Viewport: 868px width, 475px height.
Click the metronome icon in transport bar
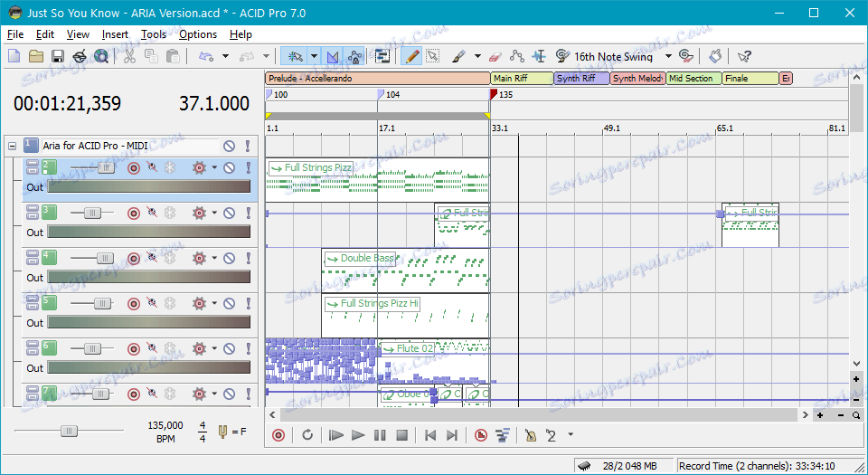pos(529,435)
